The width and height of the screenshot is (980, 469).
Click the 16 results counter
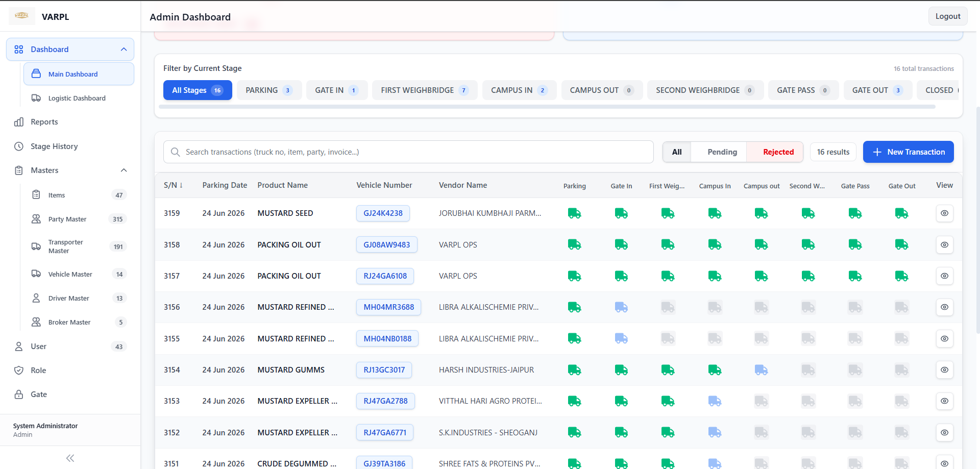click(833, 152)
